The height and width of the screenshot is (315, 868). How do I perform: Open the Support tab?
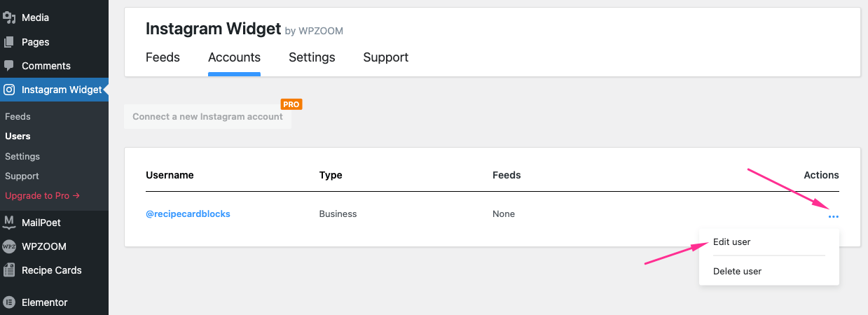pos(385,57)
